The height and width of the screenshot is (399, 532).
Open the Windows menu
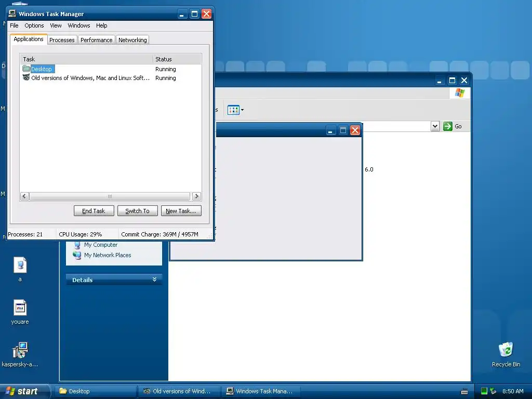point(79,25)
